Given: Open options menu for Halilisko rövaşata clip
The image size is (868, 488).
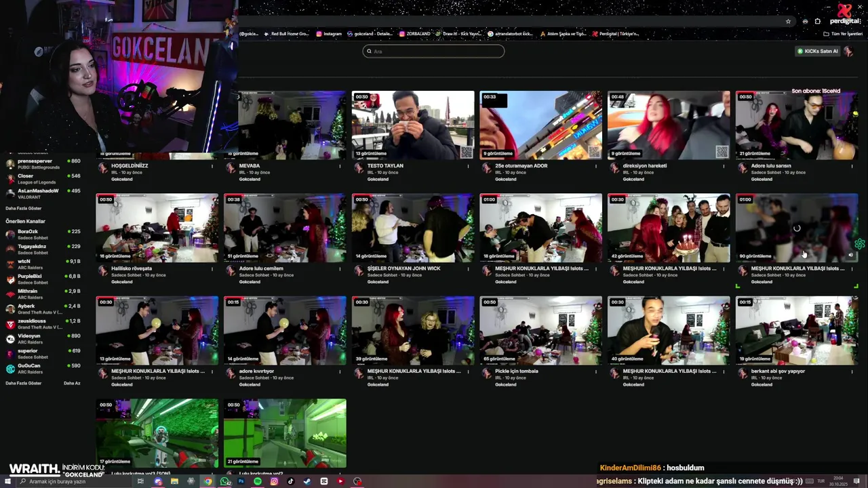Looking at the screenshot, I should click(212, 268).
